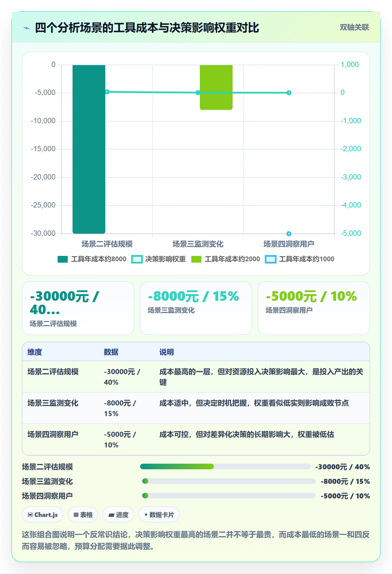Click the 数据 table column header
This screenshot has width=392, height=574.
pyautogui.click(x=111, y=352)
